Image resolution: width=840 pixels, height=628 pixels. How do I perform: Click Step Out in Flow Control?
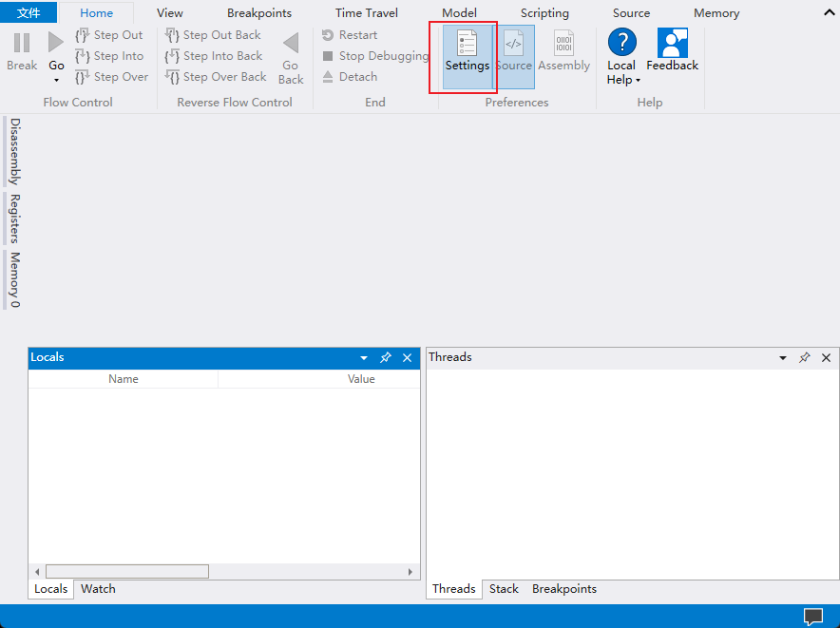[x=109, y=35]
